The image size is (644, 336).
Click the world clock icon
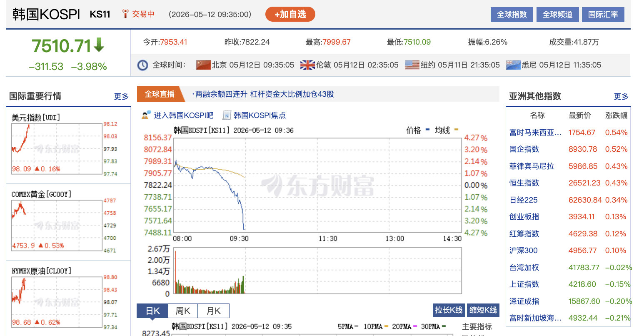(142, 65)
